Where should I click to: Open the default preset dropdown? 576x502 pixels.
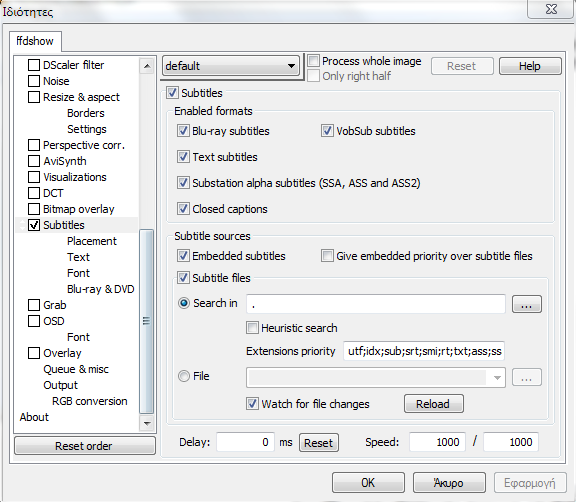point(231,66)
